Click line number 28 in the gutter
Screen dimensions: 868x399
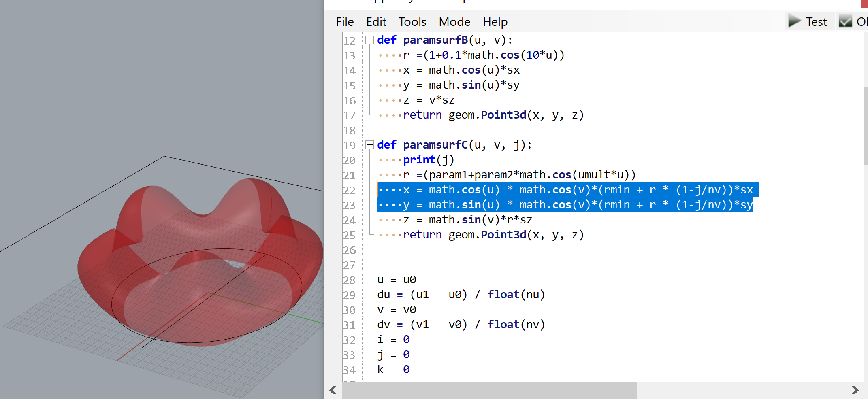(349, 280)
